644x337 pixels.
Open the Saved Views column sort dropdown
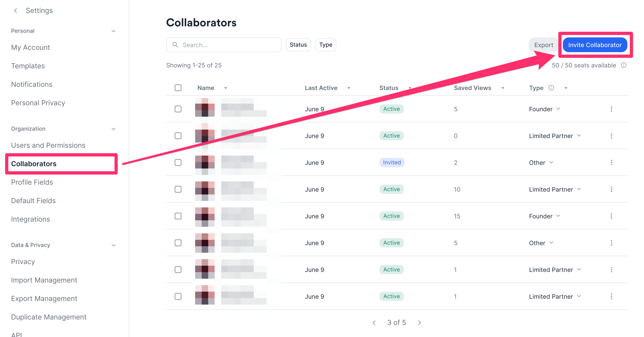click(x=503, y=88)
